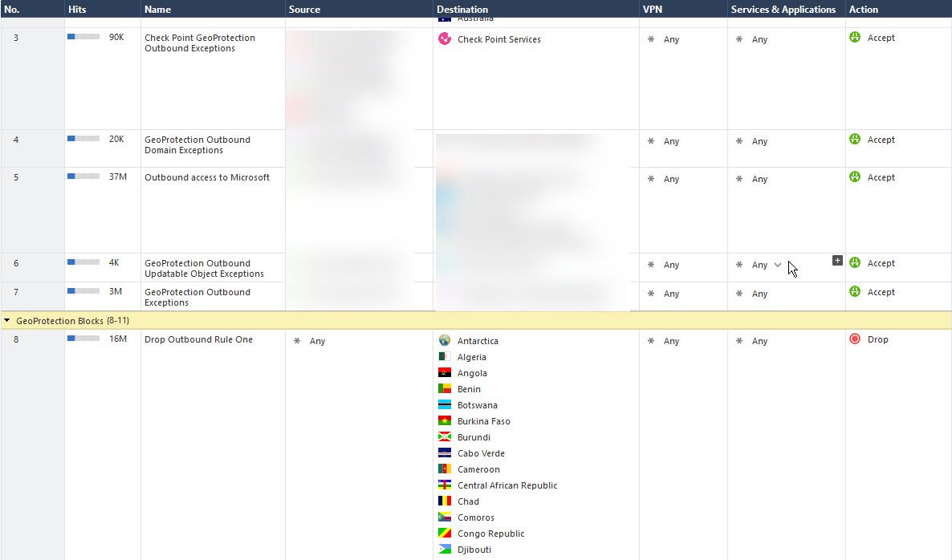
Task: Click the Angola flag icon
Action: pos(445,372)
